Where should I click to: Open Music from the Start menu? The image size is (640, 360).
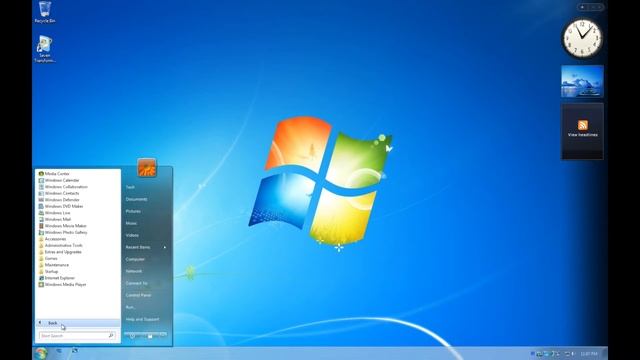click(131, 223)
